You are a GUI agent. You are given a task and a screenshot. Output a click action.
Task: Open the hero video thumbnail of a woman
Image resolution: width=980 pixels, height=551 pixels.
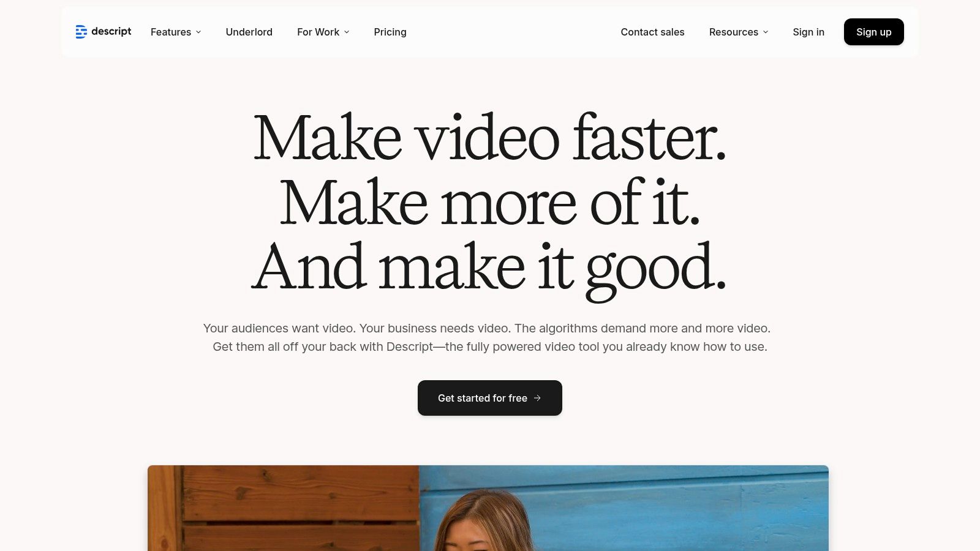[488, 508]
